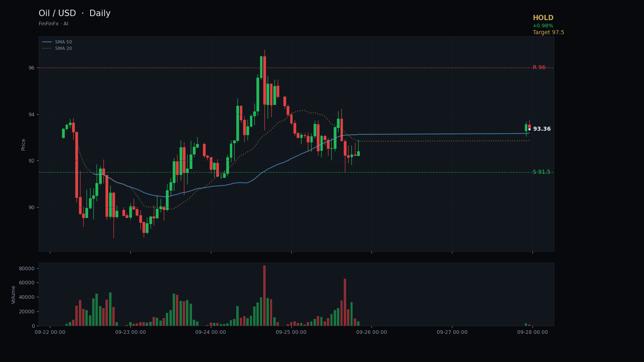Click the current price 93.36 label
This screenshot has height=362, width=644.
(542, 129)
